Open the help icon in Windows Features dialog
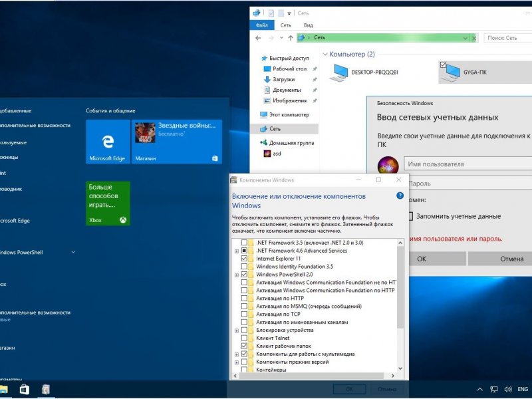Viewport: 532px width, 399px height. tap(400, 196)
